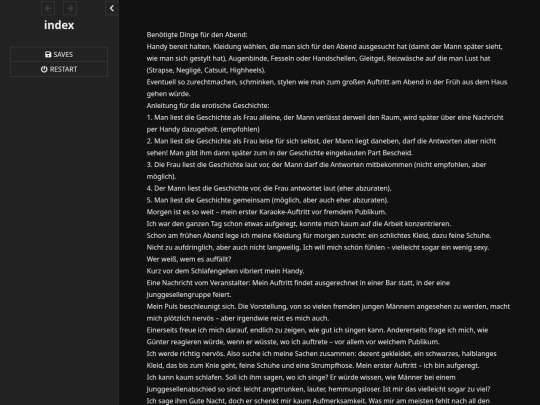Viewport: 540px width, 405px height.
Task: Click the power icon beside RESTART
Action: 44,69
